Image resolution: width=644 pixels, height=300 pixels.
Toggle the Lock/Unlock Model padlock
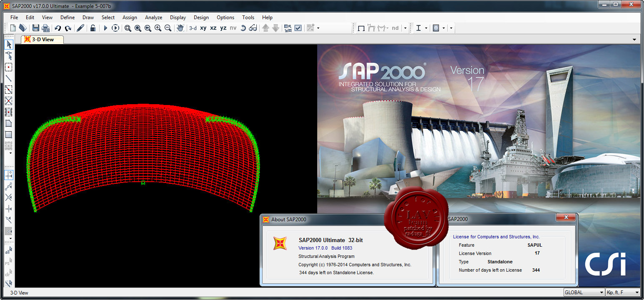click(x=93, y=28)
